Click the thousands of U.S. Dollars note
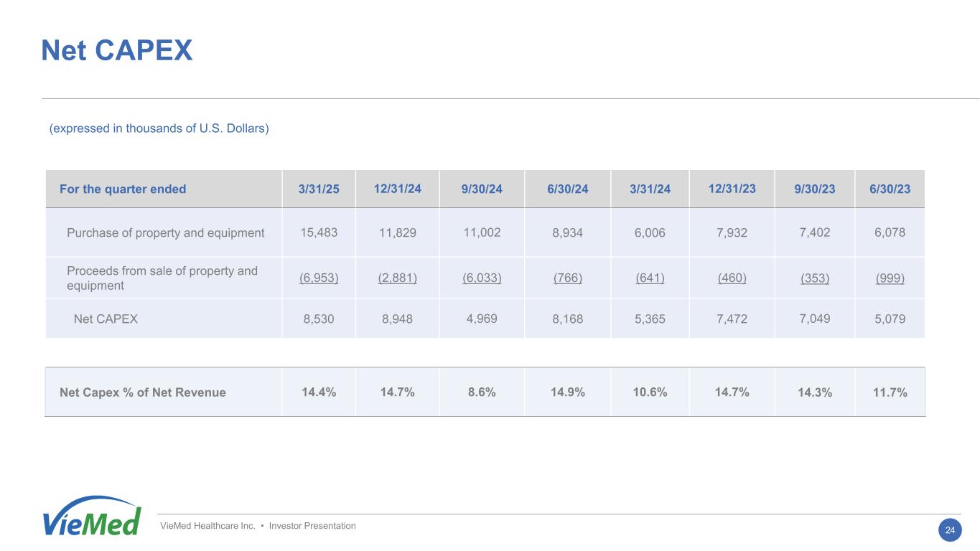Screen dimensions: 980x551 coord(159,128)
